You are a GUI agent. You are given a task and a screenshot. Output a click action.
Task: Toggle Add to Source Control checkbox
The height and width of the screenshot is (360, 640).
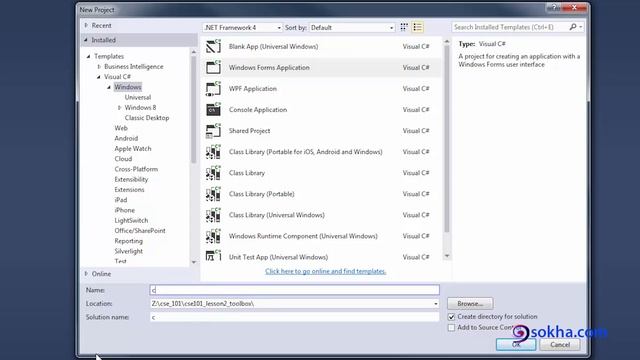coord(451,327)
